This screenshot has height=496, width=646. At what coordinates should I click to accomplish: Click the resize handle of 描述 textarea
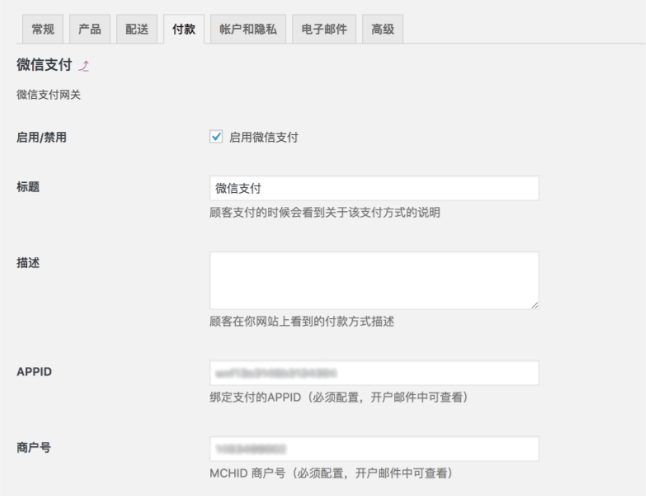tap(534, 304)
